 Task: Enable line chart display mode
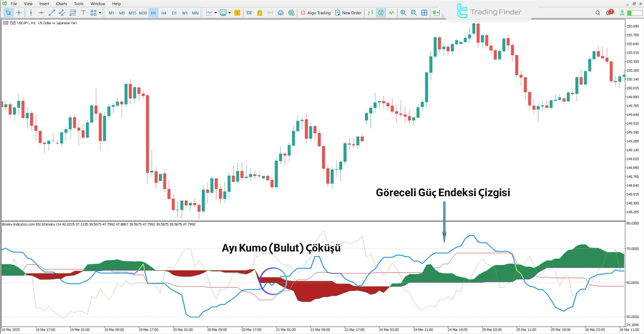[x=391, y=13]
